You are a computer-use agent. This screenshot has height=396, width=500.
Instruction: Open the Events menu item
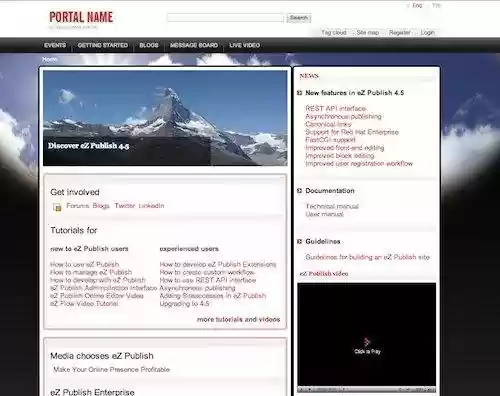point(55,45)
